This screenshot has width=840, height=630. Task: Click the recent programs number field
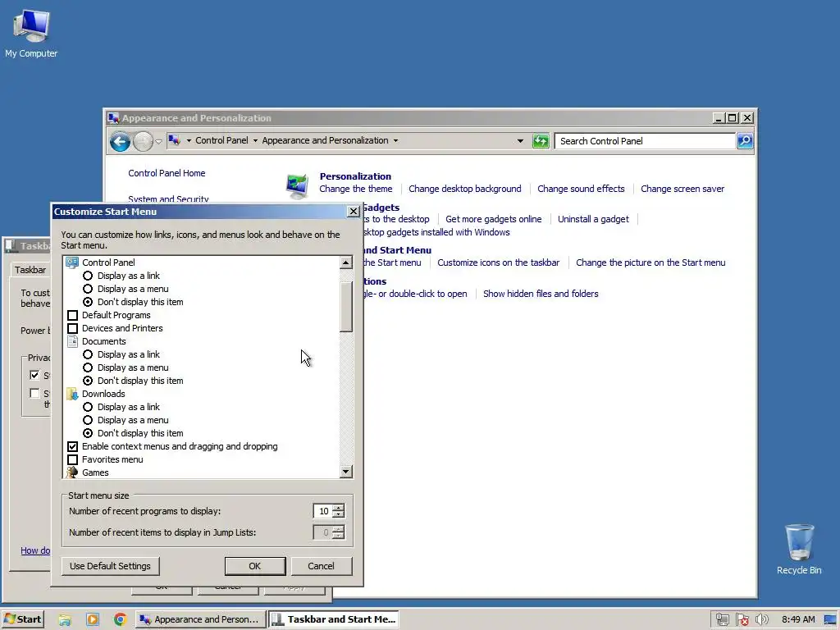pos(322,511)
